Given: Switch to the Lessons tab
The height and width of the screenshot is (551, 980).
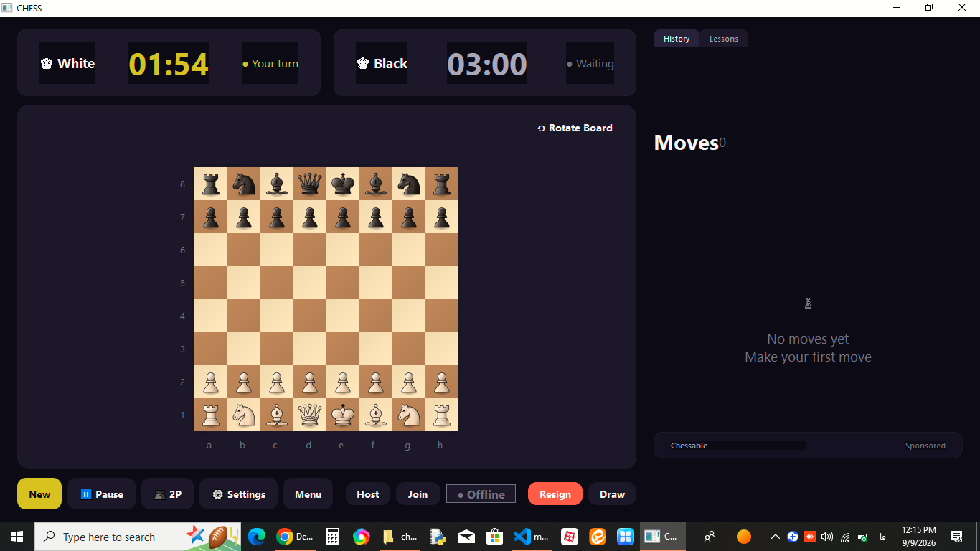Looking at the screenshot, I should (x=723, y=39).
